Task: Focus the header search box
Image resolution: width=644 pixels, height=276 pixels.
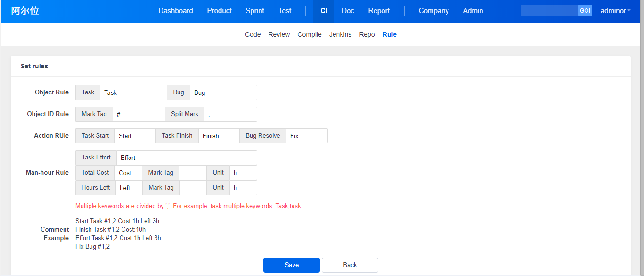Action: [x=549, y=10]
